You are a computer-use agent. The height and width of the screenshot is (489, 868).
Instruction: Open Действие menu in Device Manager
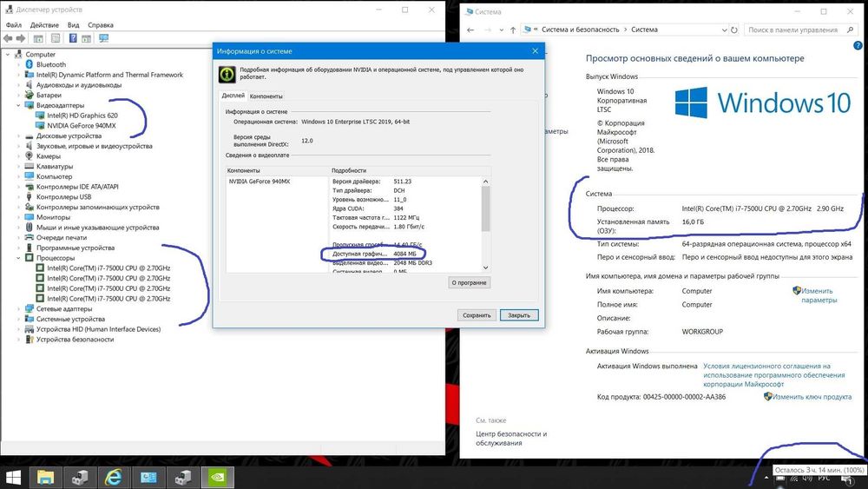click(44, 25)
